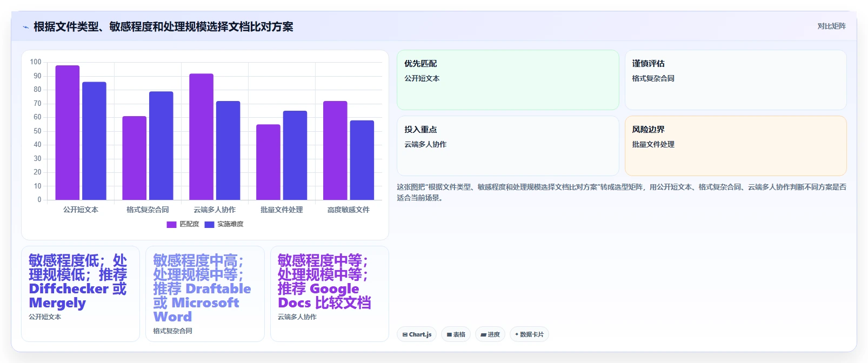Click the 匹配度 bar for 公开短文本
This screenshot has height=363, width=868.
click(68, 132)
